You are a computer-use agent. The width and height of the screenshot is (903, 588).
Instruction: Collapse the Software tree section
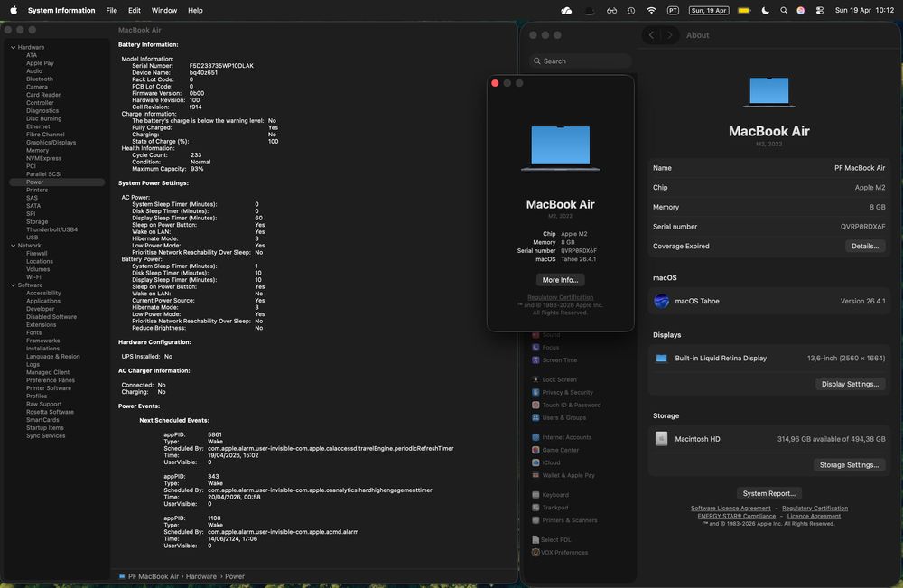[x=14, y=285]
